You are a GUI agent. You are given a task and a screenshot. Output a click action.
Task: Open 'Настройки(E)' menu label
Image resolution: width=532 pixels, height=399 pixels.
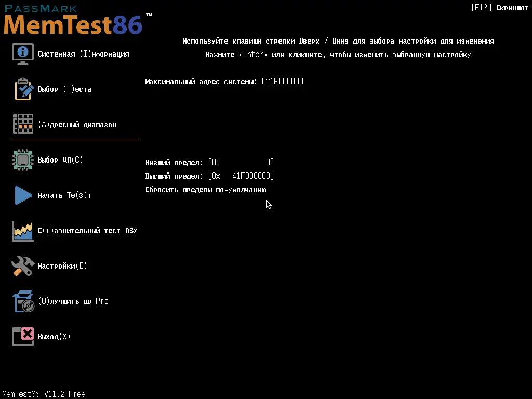[62, 265]
